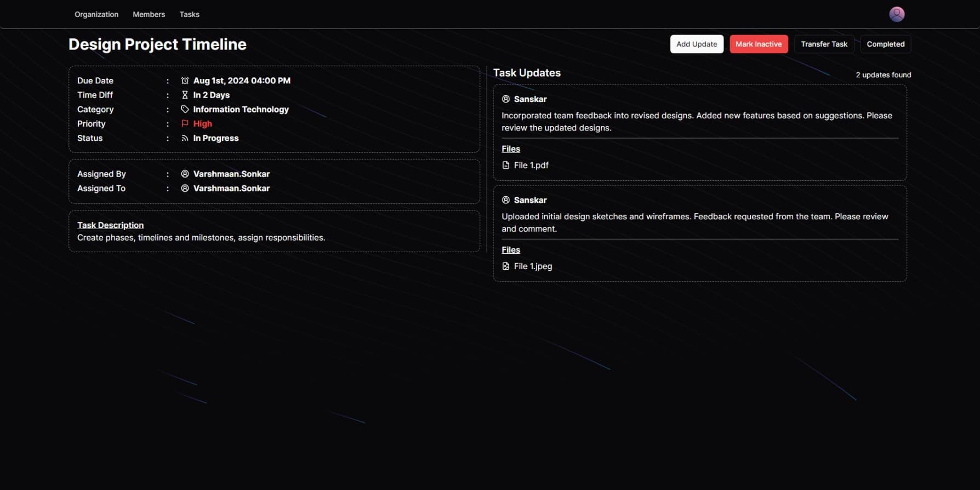The width and height of the screenshot is (980, 490).
Task: Open the File 1.pdf attachment
Action: click(531, 165)
